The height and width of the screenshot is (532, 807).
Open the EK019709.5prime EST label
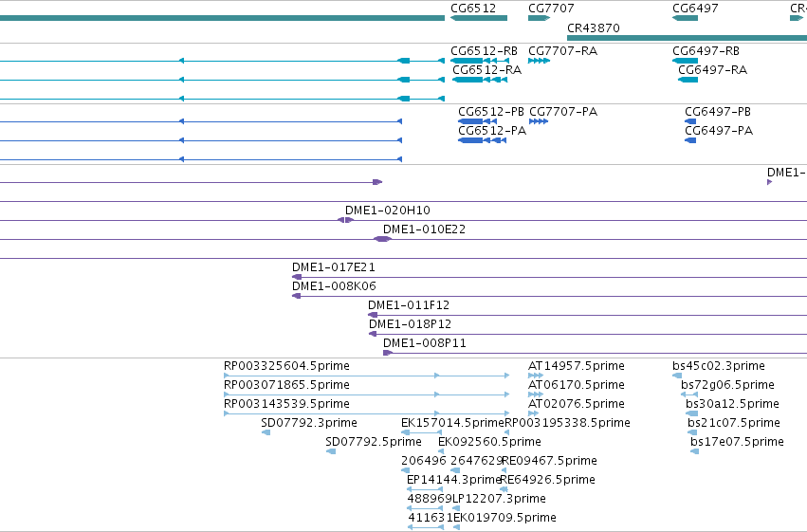[x=504, y=518]
